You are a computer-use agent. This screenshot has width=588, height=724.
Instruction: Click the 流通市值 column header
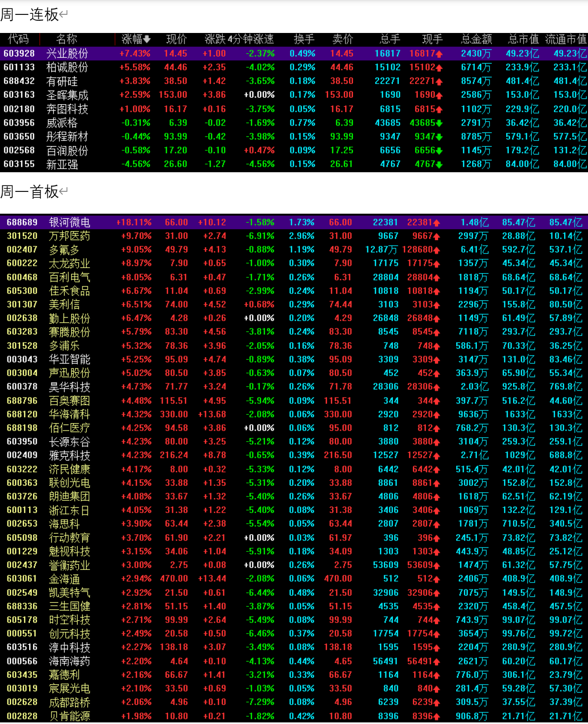point(566,39)
